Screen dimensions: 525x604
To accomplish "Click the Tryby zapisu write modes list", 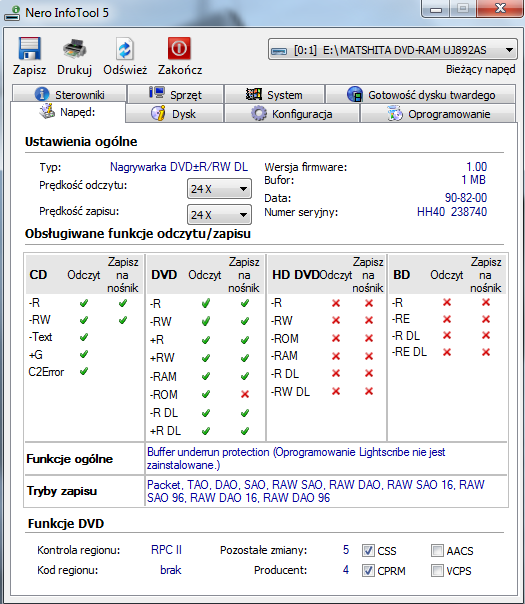I will pos(315,491).
